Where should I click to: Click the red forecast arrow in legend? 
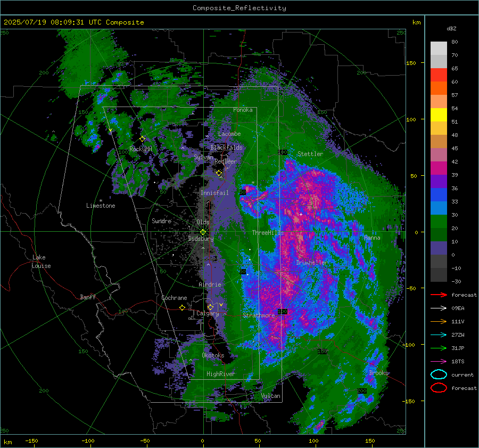click(439, 295)
